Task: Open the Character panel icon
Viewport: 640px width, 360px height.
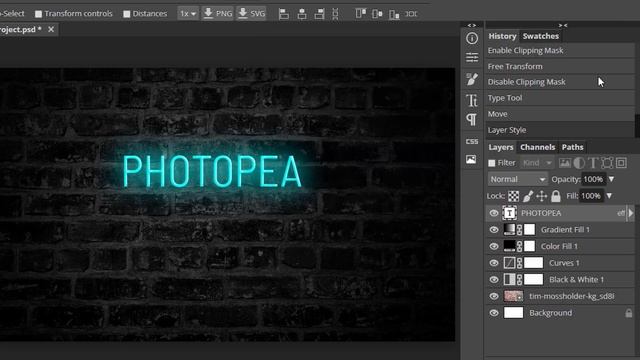Action: (472, 100)
